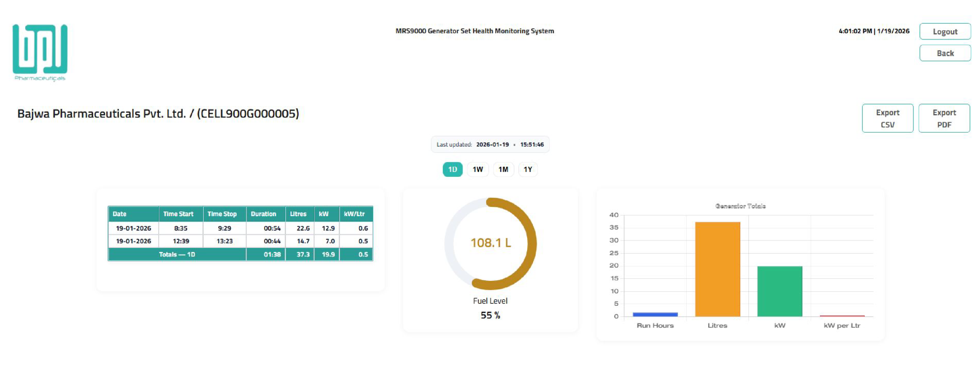Select the 1Y time range
Image resolution: width=980 pixels, height=382 pixels.
528,169
